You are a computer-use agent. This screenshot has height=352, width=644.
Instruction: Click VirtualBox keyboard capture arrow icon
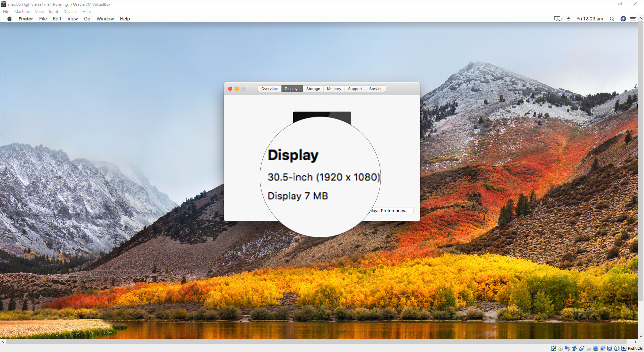[624, 348]
